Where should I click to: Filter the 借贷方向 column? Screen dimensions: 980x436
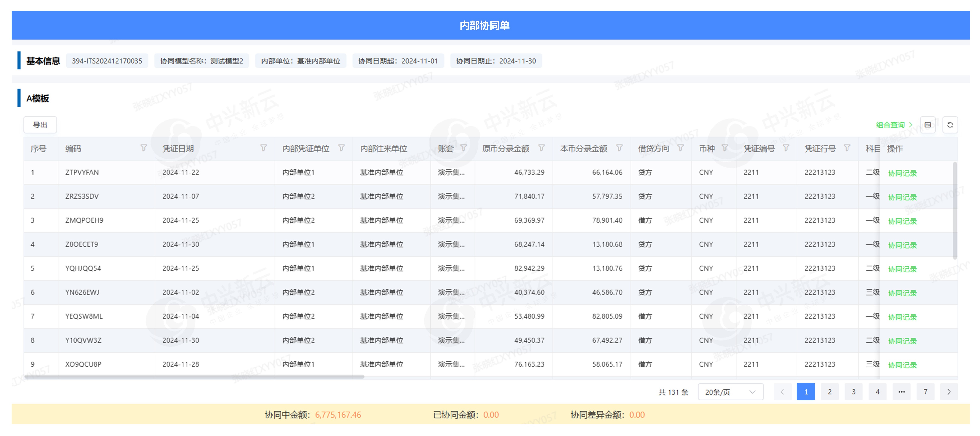[681, 148]
